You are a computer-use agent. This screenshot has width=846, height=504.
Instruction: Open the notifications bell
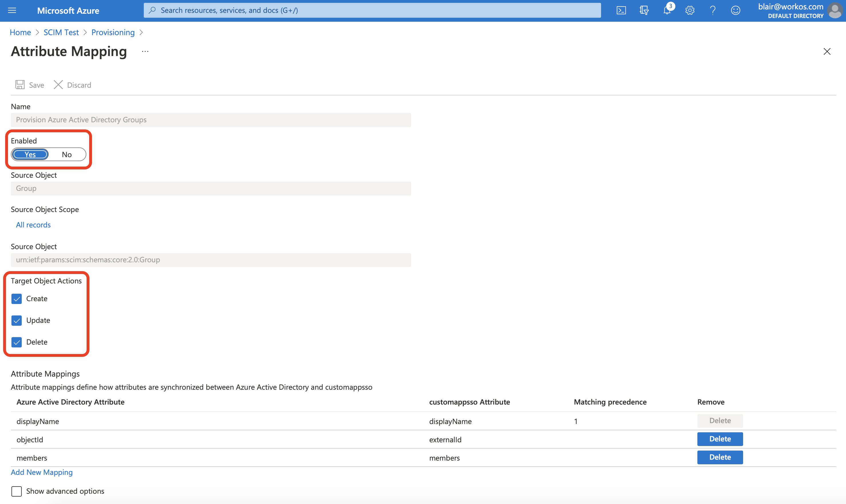point(667,11)
